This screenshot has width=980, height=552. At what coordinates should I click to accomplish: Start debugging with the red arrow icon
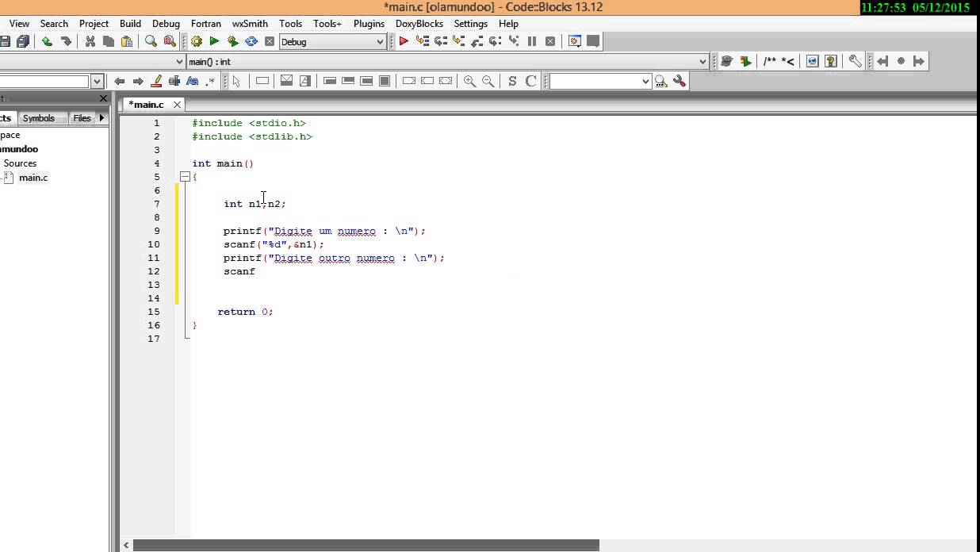click(x=404, y=41)
